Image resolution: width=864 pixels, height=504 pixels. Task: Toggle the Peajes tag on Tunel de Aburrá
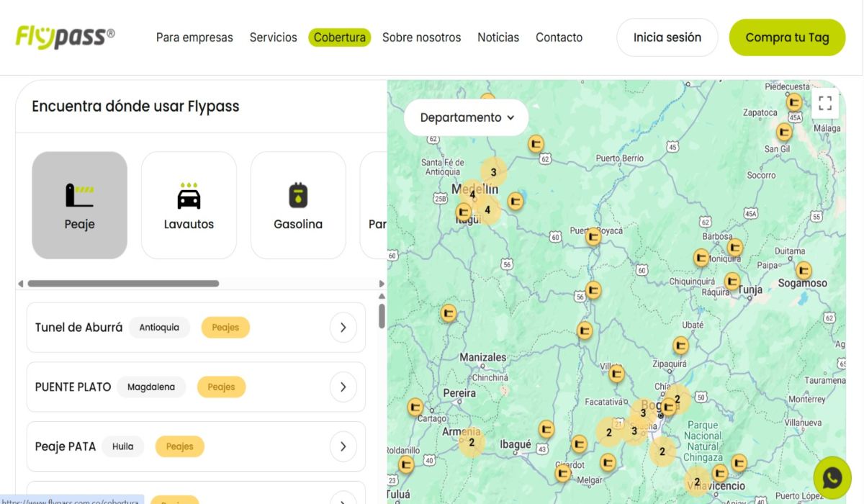225,327
